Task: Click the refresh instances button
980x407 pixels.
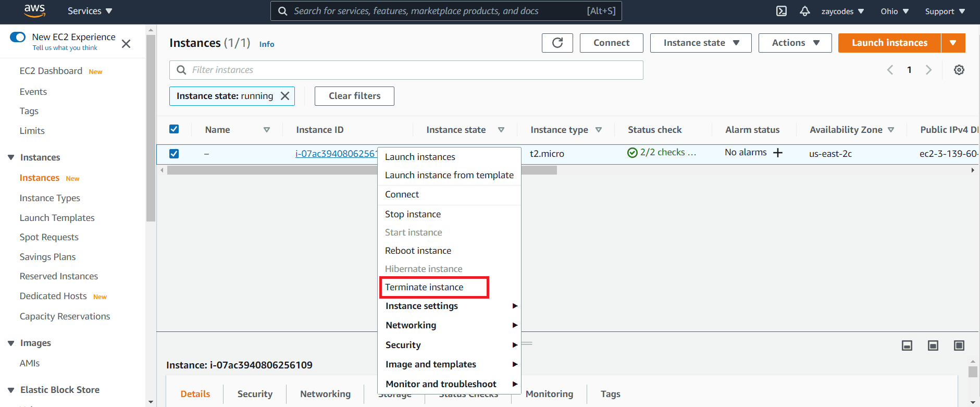Action: [x=557, y=43]
